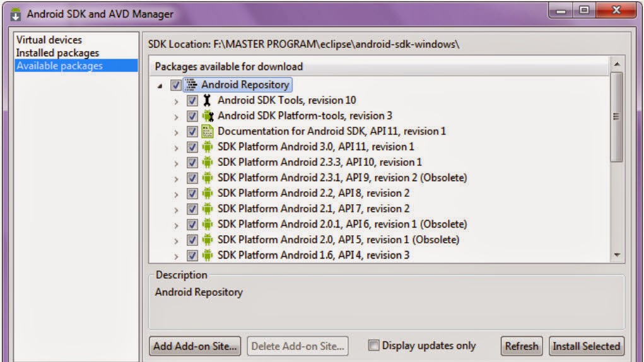Select 'Documentation for Android SDK, API 11' row

pyautogui.click(x=331, y=131)
